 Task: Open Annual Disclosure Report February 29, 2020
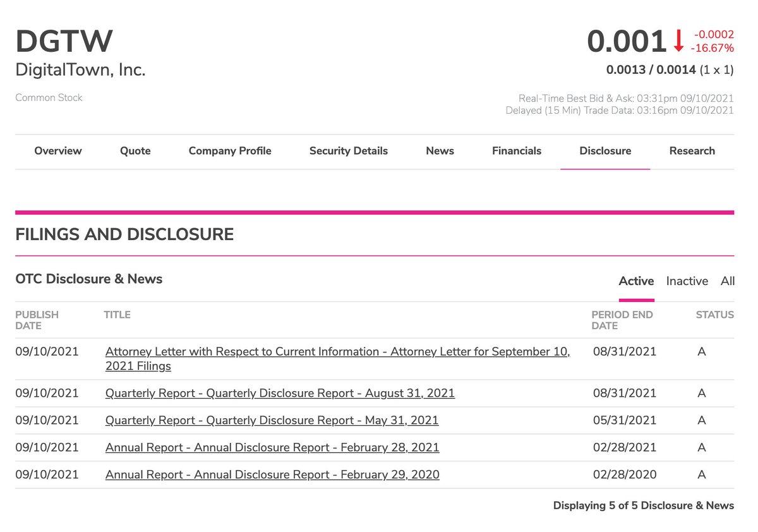point(272,475)
